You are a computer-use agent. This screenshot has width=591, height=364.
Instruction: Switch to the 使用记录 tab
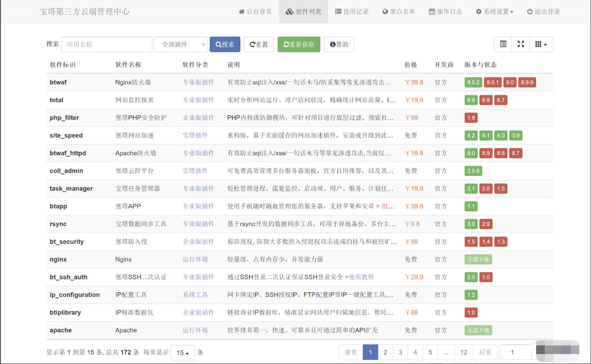(351, 12)
